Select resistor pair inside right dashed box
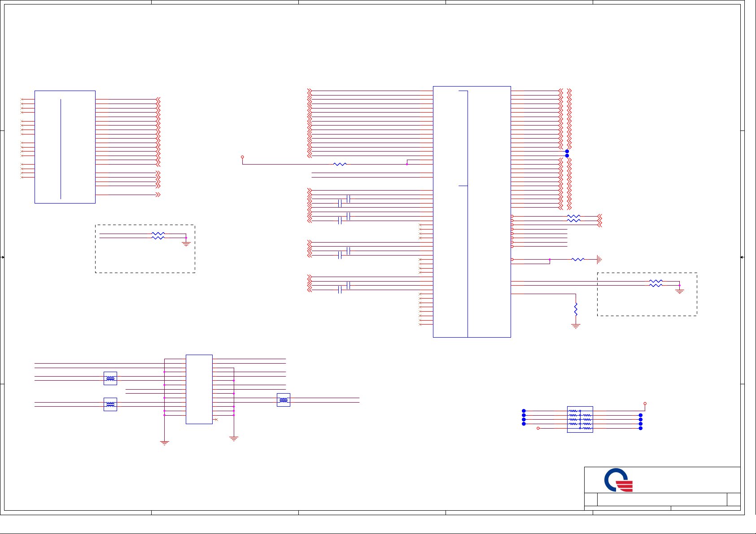 [656, 283]
